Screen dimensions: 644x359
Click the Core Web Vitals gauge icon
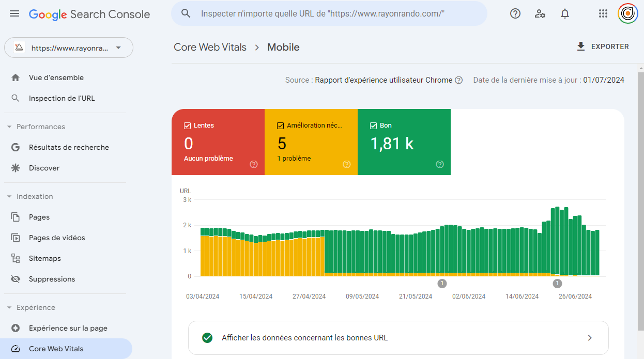16,349
